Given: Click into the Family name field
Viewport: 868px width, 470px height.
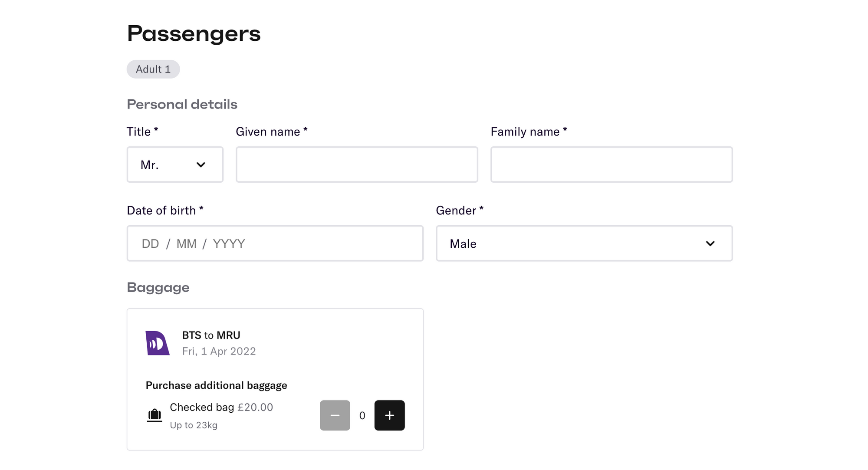Looking at the screenshot, I should coord(612,164).
